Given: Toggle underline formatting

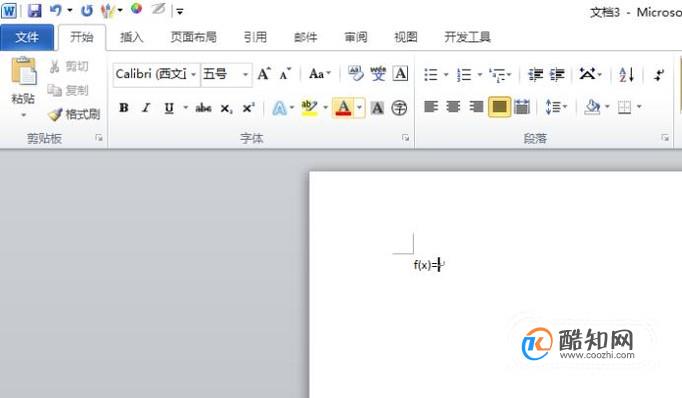Looking at the screenshot, I should (169, 107).
